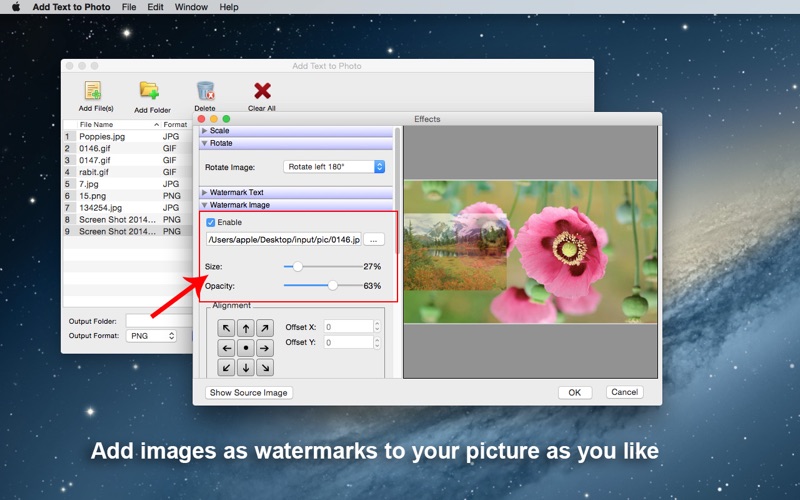Select the align right arrow button
The width and height of the screenshot is (800, 500).
265,348
